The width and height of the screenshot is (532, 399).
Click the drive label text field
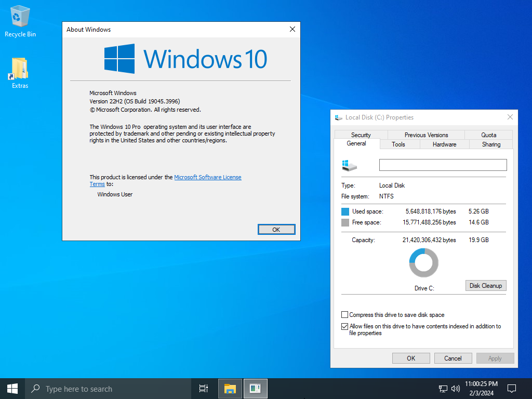443,165
